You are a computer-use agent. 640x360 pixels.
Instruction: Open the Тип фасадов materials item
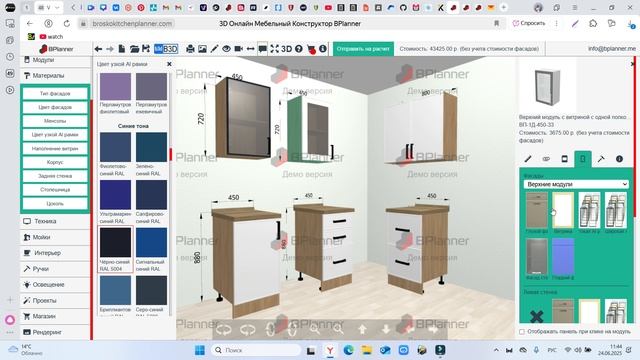click(55, 93)
